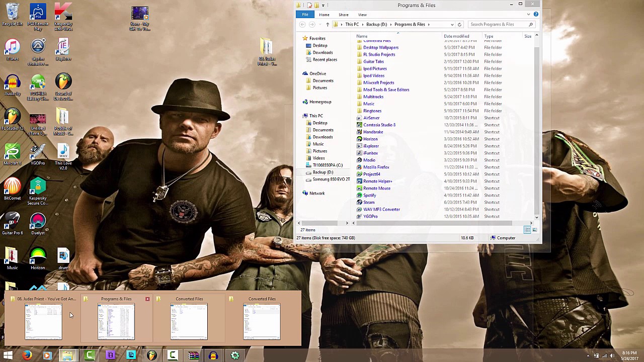Click the breadcrumb arrow after Programs & Files
Image resolution: width=644 pixels, height=362 pixels.
429,24
